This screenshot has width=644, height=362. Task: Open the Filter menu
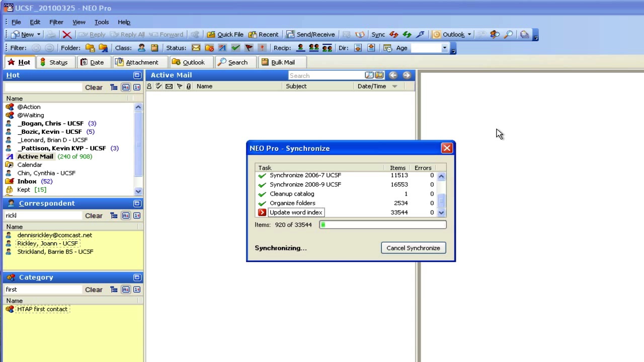56,22
